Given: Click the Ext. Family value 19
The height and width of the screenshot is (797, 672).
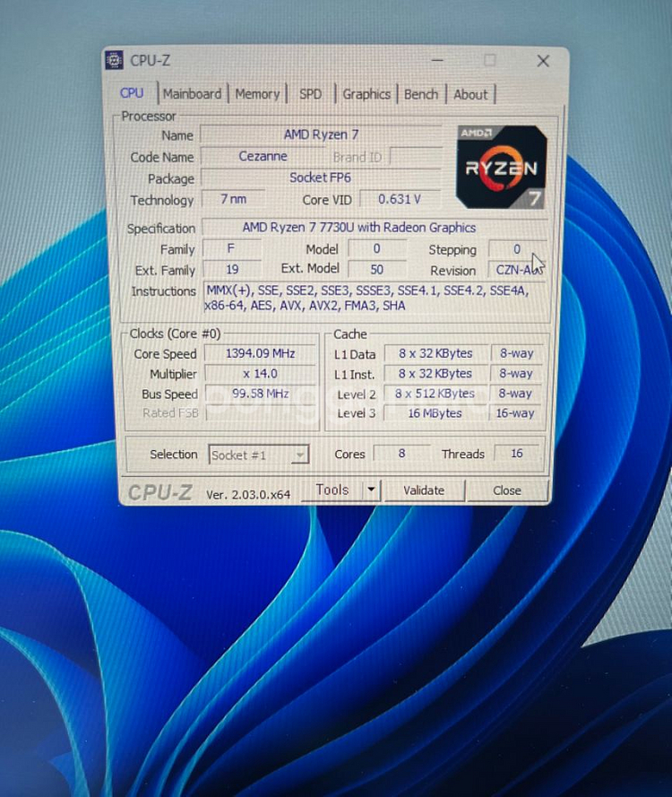Looking at the screenshot, I should click(232, 269).
